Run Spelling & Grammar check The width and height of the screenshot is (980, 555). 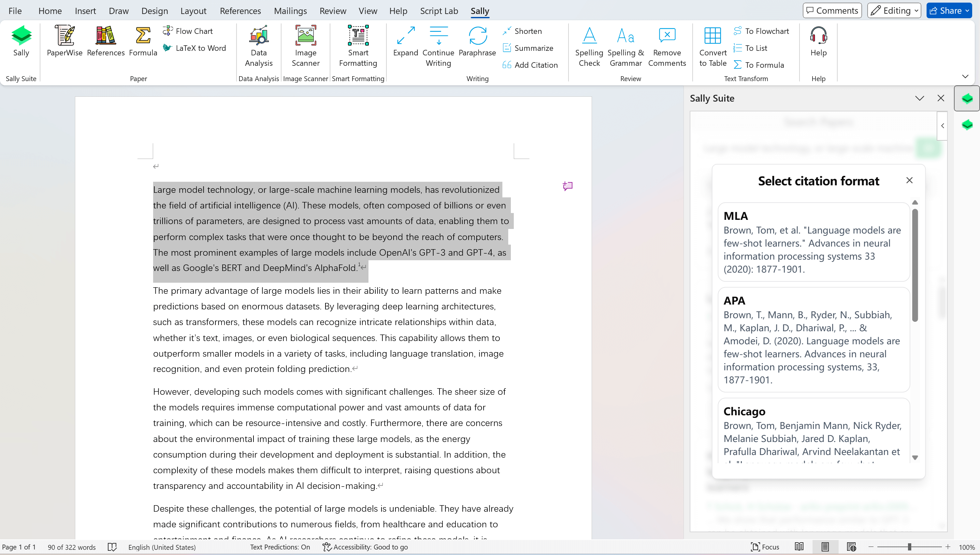[626, 46]
